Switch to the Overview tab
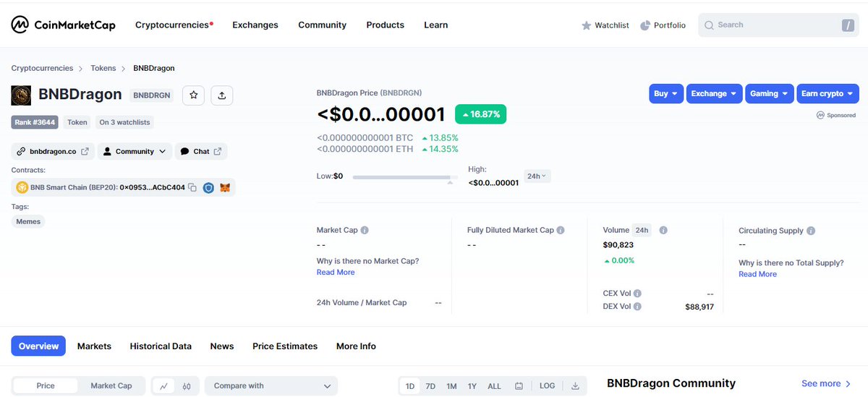 [x=38, y=346]
